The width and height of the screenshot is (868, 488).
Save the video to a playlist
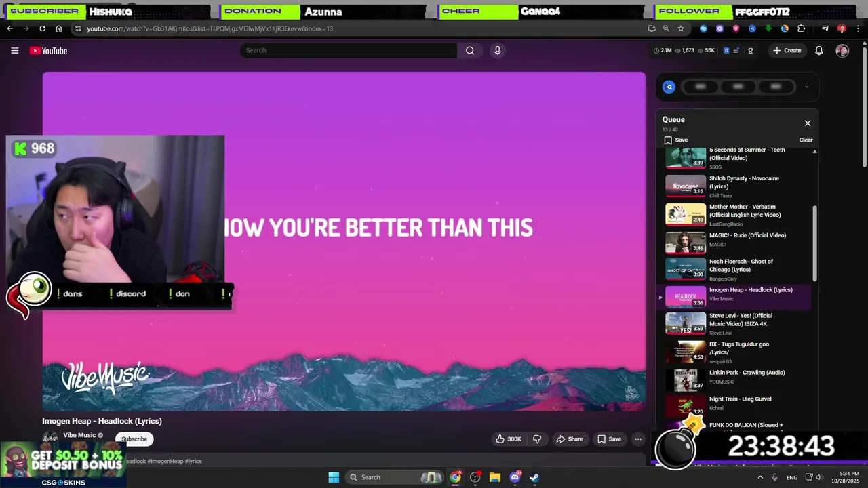click(608, 439)
